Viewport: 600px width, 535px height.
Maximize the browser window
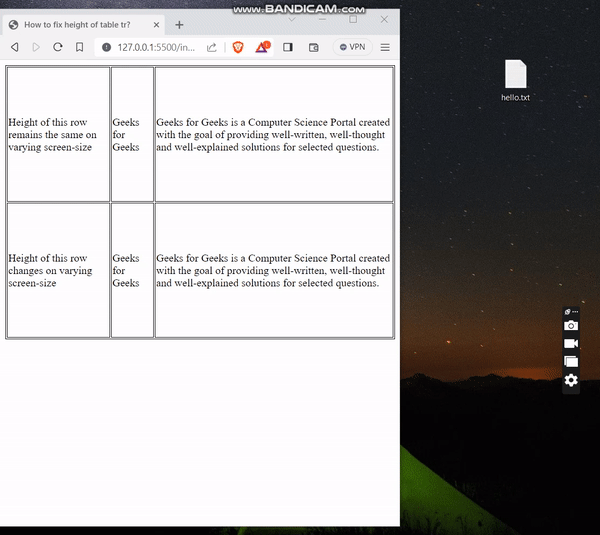(x=353, y=19)
